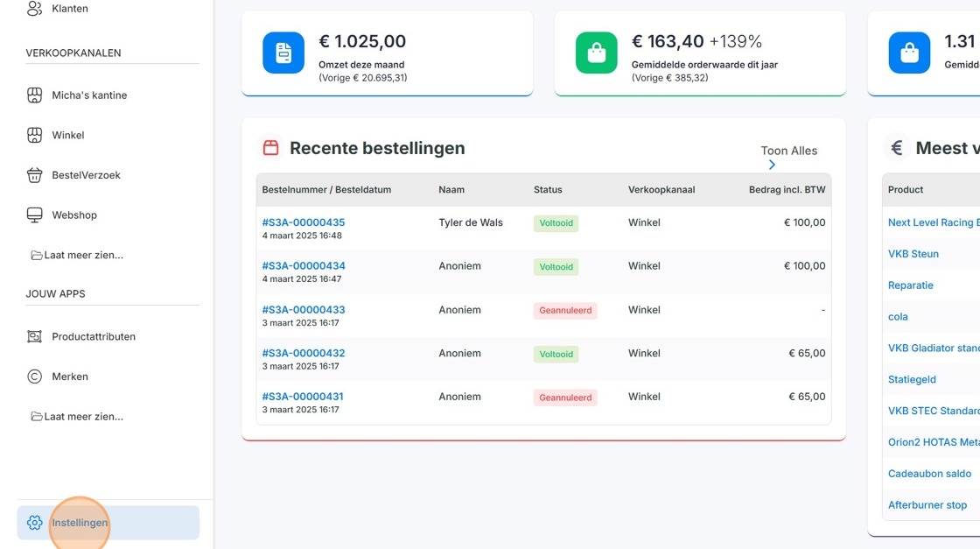Expand Laat meer zien under Verkoopkanalen

(78, 255)
